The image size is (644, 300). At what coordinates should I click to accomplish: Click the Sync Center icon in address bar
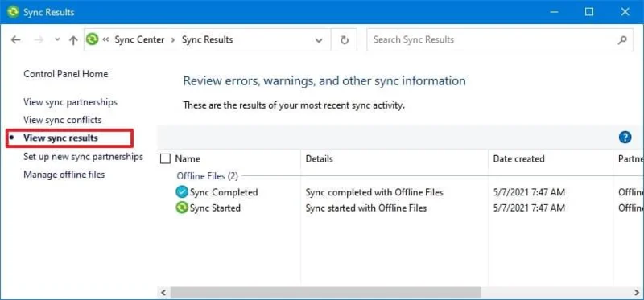[93, 39]
